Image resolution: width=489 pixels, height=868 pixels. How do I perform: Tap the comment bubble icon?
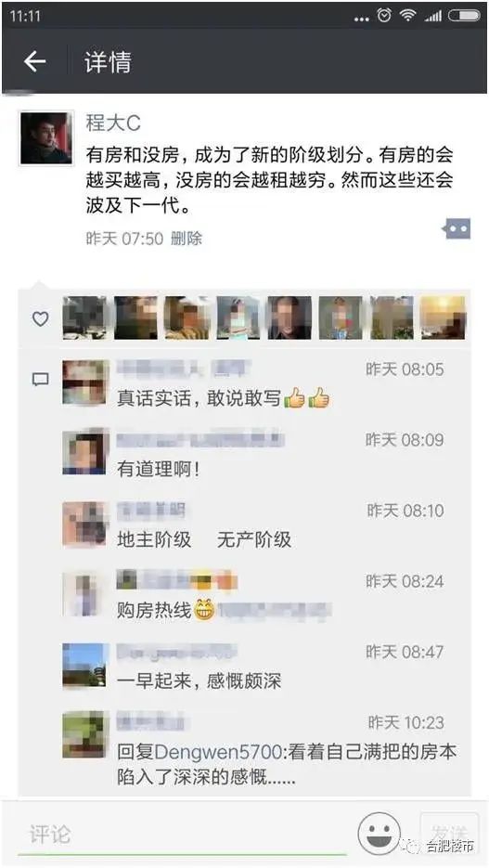pos(41,380)
